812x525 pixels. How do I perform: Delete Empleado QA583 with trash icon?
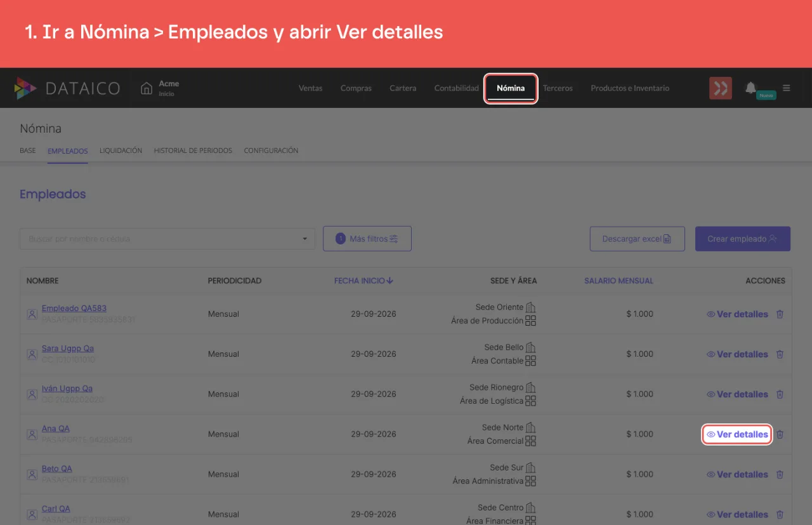pos(780,314)
